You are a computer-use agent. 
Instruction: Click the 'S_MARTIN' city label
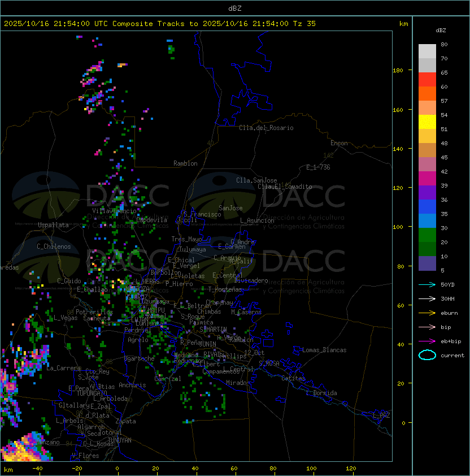[x=213, y=329]
